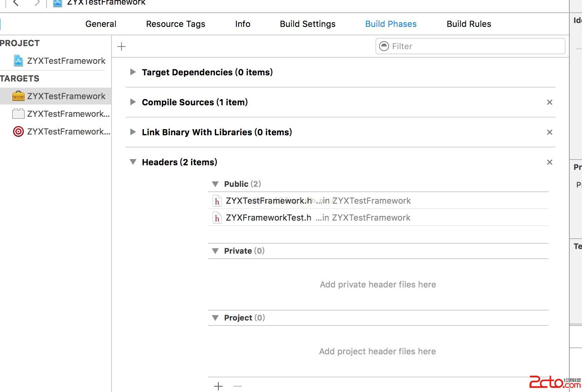Click the remove header minus button

coord(238,386)
